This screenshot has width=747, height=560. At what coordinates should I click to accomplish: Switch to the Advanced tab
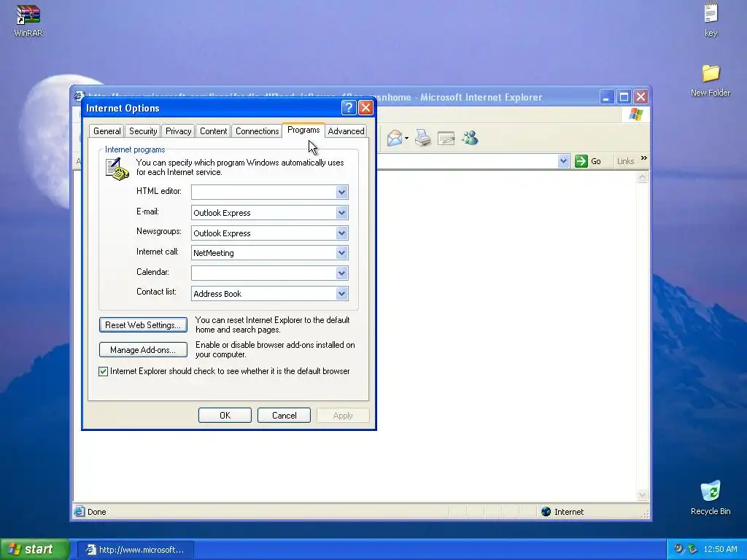click(346, 131)
